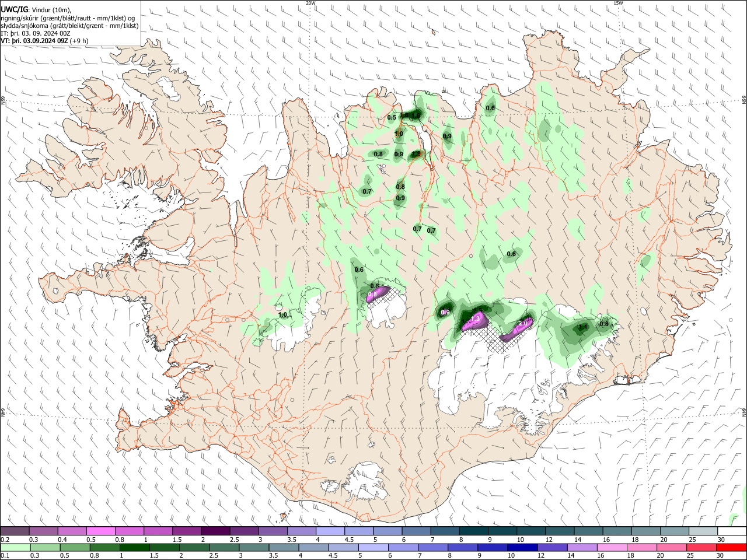The width and height of the screenshot is (747, 560).
Task: Click the 'UWC/IG: Vindur (10m)' title text
Action: [x=36, y=10]
